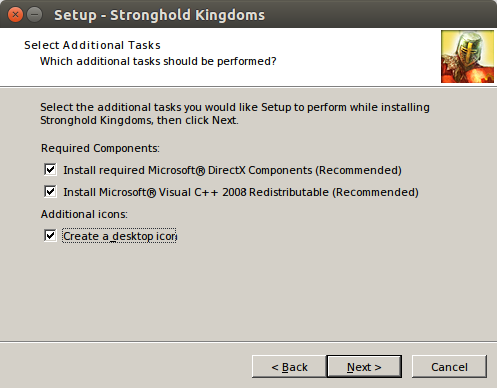Disable the Create a desktop icon checkbox
This screenshot has height=388, width=497.
(x=50, y=236)
